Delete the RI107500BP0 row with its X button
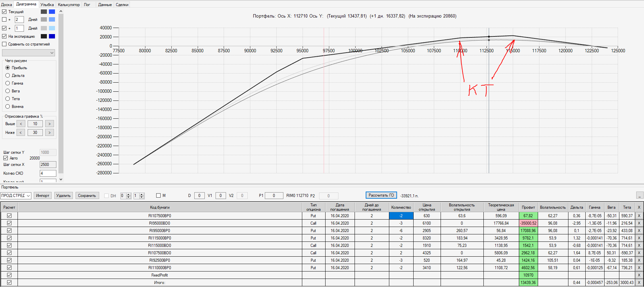 639,216
